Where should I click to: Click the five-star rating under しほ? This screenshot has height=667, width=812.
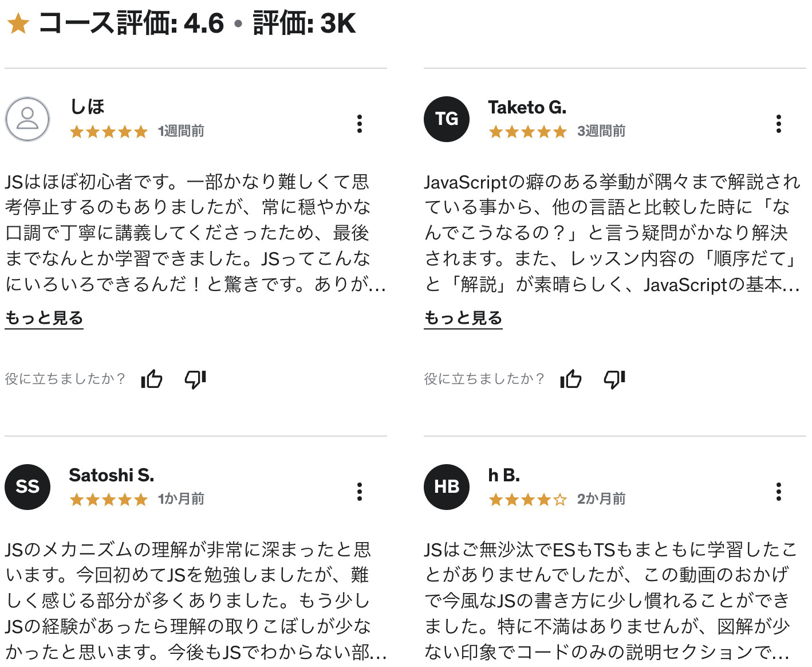[108, 132]
